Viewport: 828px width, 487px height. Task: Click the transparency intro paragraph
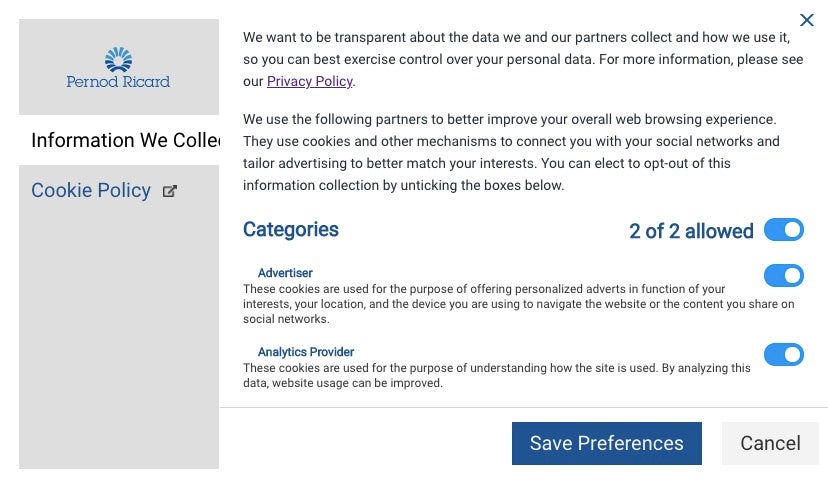point(523,59)
